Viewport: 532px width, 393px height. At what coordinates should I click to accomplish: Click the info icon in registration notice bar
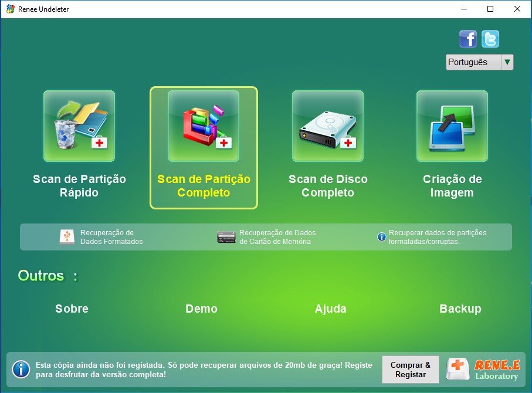point(21,370)
